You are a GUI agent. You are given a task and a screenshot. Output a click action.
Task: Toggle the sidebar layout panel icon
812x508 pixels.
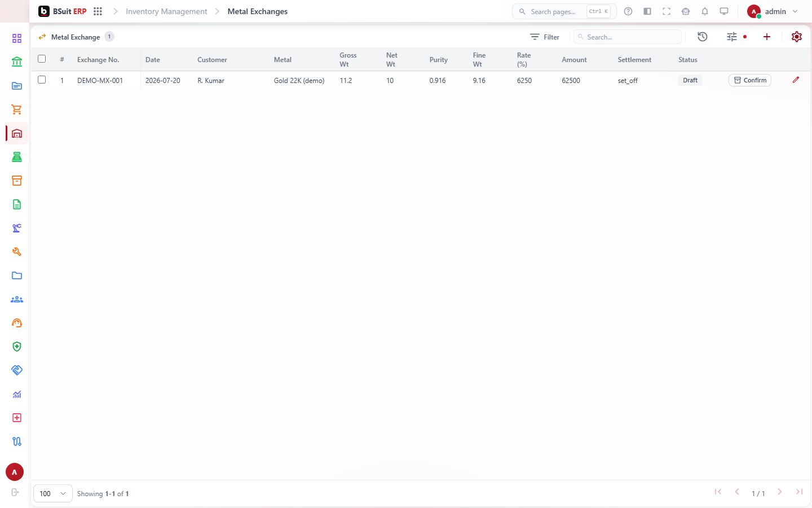tap(647, 11)
